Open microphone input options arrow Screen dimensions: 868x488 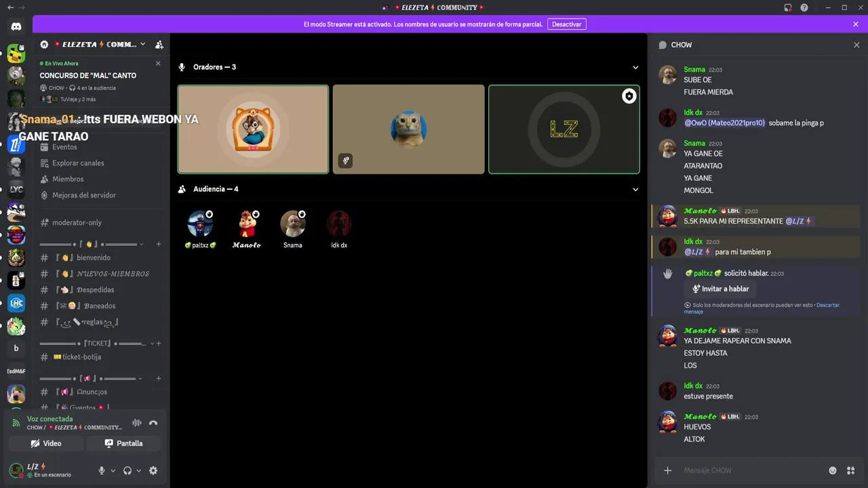point(113,470)
